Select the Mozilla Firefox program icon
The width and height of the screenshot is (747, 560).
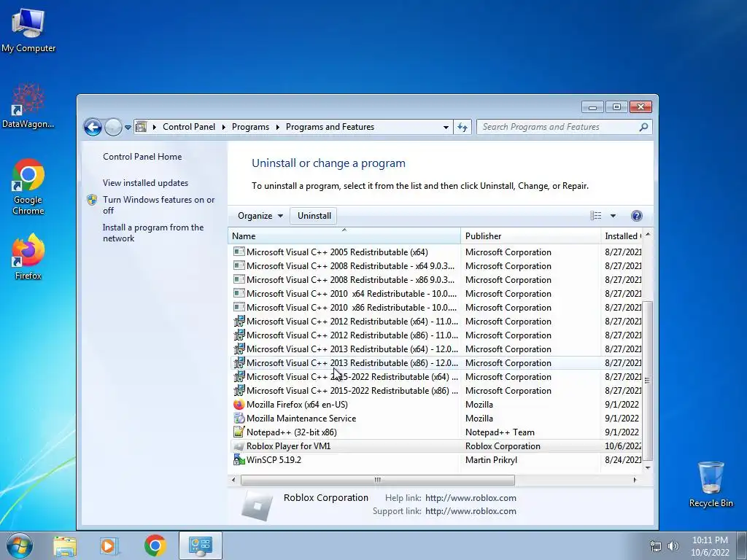coord(239,404)
